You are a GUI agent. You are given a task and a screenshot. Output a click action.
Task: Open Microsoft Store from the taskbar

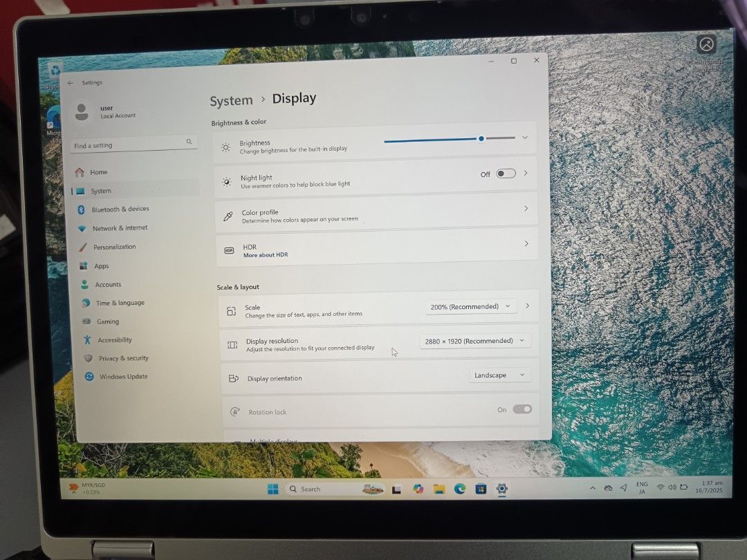481,489
